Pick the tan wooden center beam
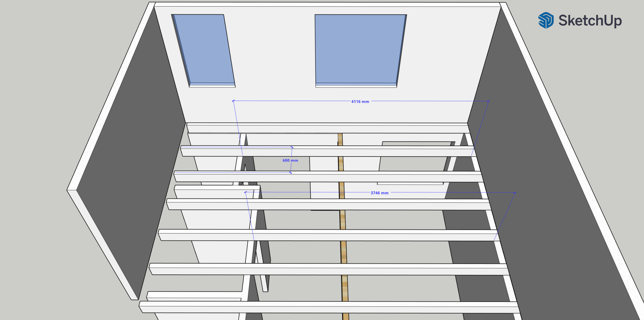Viewport: 644px width, 320px height. (343, 220)
